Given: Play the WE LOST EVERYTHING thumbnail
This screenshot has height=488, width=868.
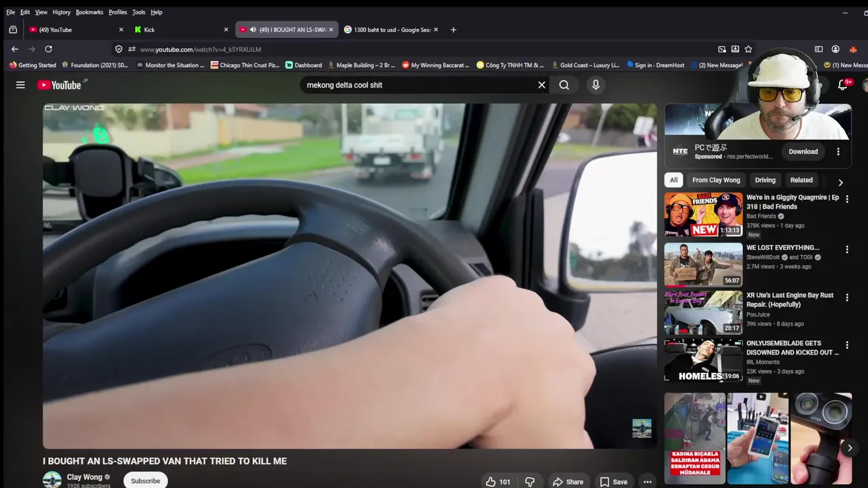Looking at the screenshot, I should coord(703,265).
